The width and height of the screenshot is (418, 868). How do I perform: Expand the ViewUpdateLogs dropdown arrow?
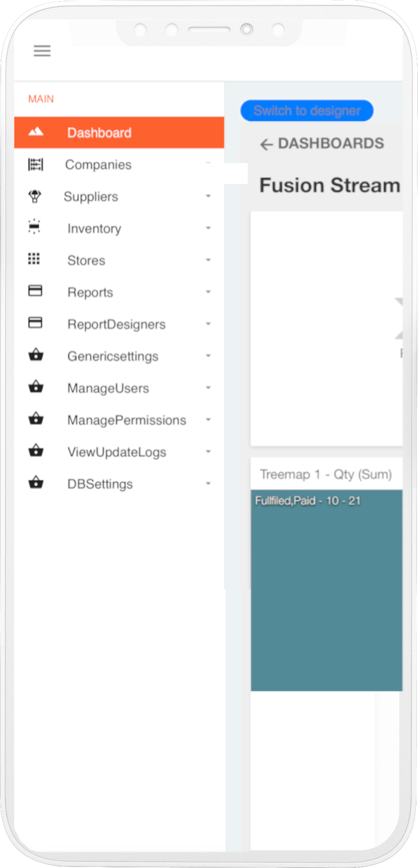tap(208, 452)
